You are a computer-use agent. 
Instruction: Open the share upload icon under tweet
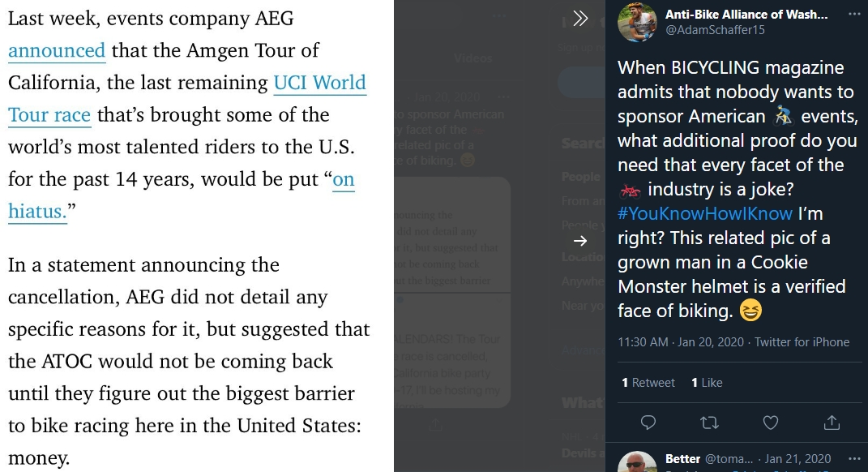(x=832, y=423)
